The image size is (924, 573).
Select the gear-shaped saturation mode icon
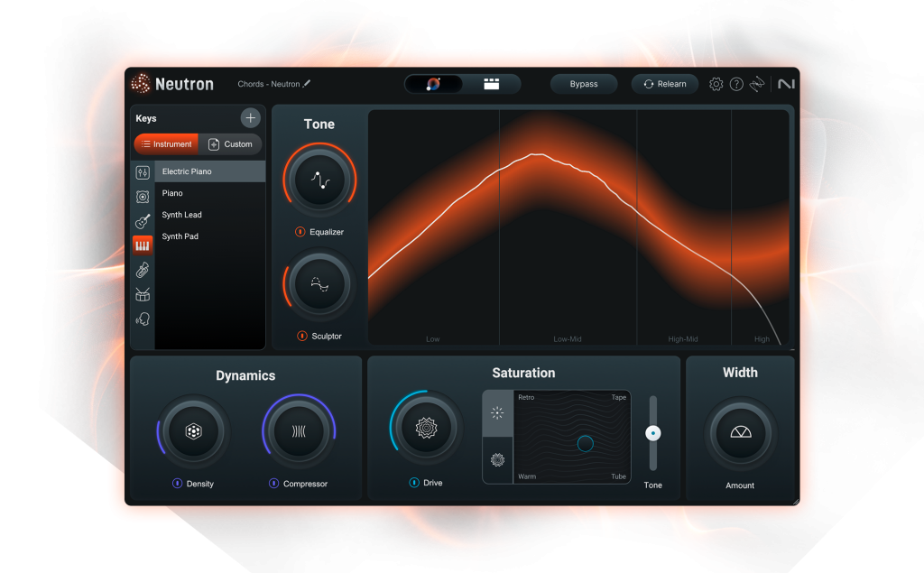(497, 460)
